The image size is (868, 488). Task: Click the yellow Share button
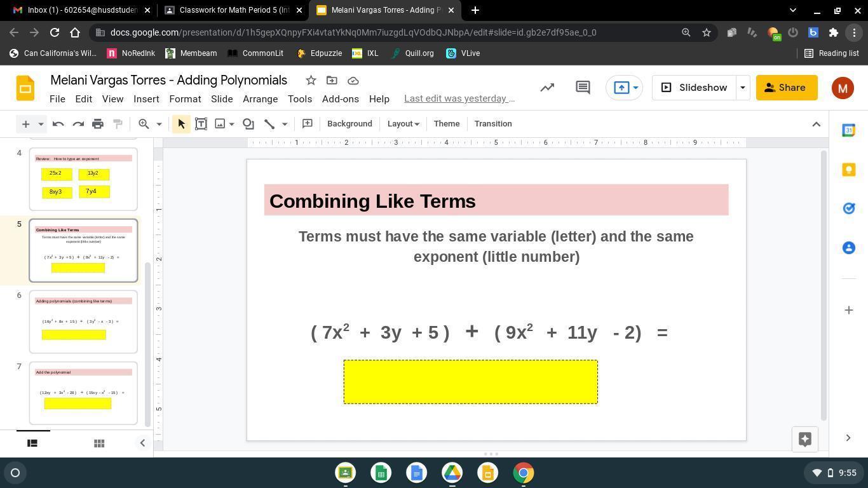pos(787,88)
